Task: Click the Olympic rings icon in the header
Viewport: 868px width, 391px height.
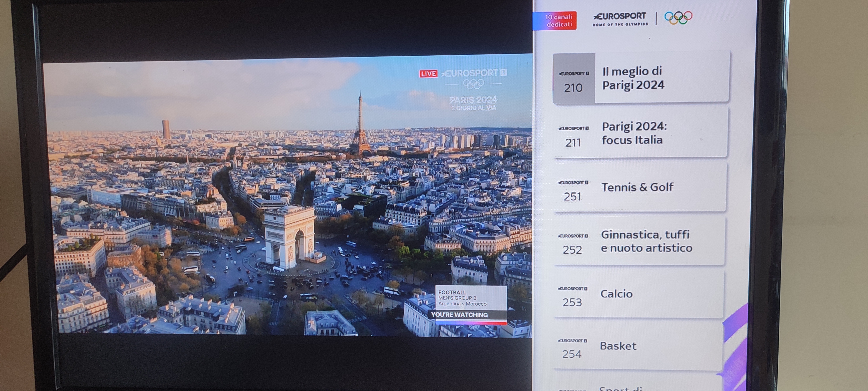Action: tap(678, 18)
